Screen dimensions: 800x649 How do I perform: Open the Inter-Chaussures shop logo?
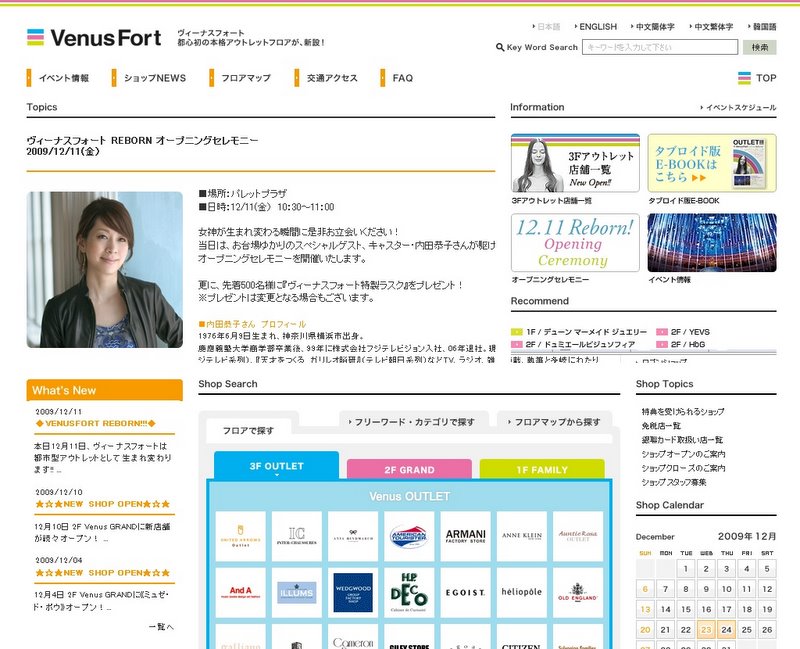(296, 536)
